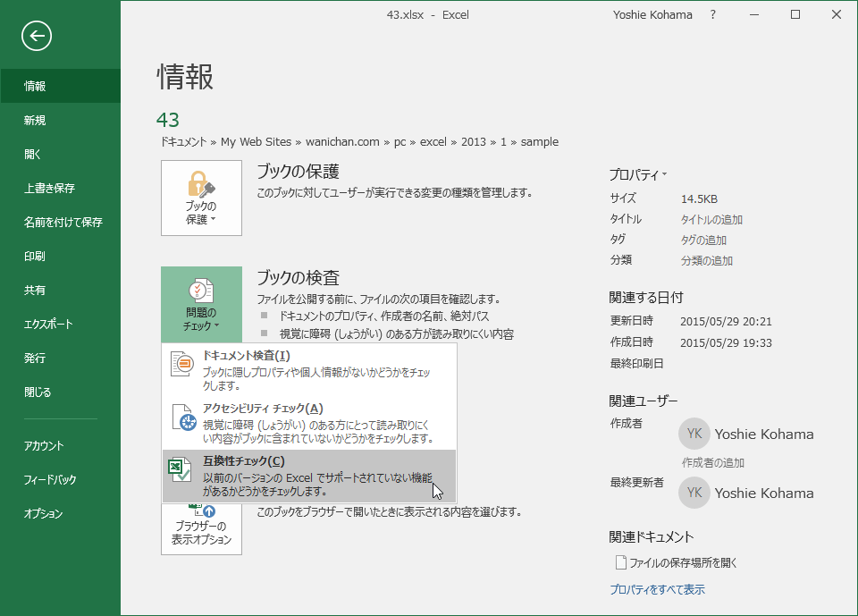The width and height of the screenshot is (858, 616).
Task: Select 発行 in the sidebar
Action: coord(60,358)
